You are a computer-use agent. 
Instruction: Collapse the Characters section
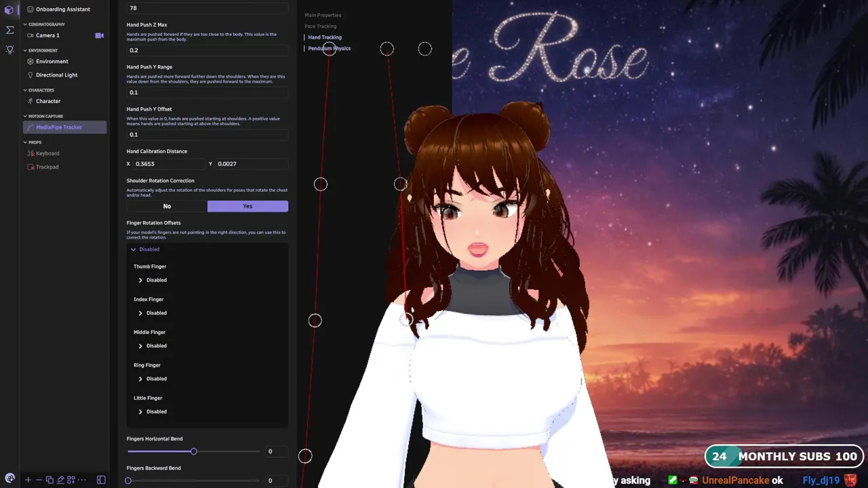click(39, 90)
